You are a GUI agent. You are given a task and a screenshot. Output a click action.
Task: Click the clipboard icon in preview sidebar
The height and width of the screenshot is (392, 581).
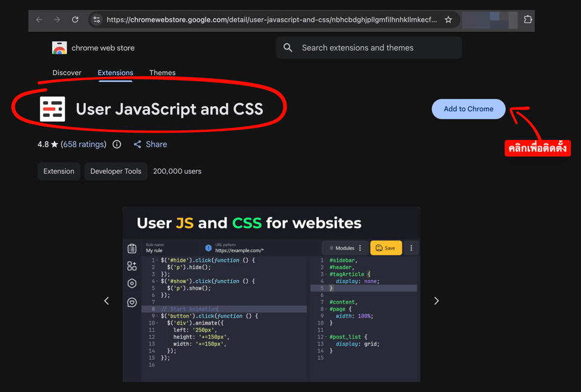click(132, 248)
